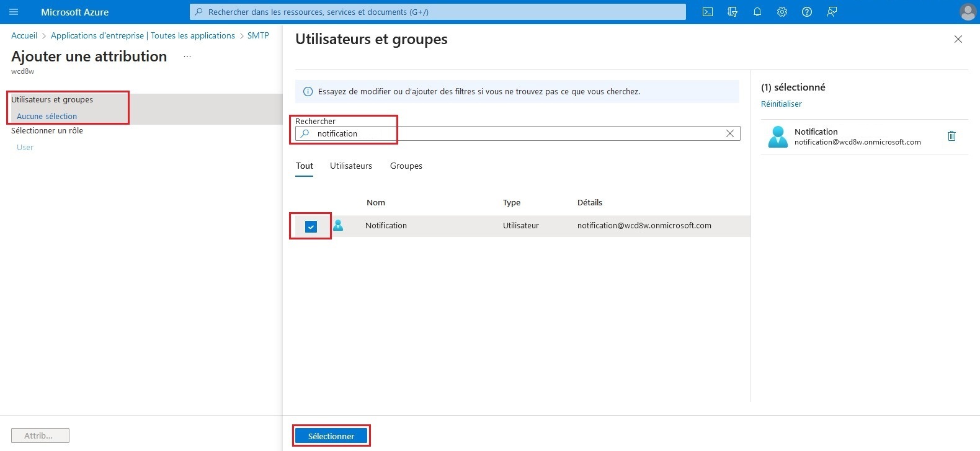980x451 pixels.
Task: Go to Accueil breadcrumb
Action: tap(24, 36)
